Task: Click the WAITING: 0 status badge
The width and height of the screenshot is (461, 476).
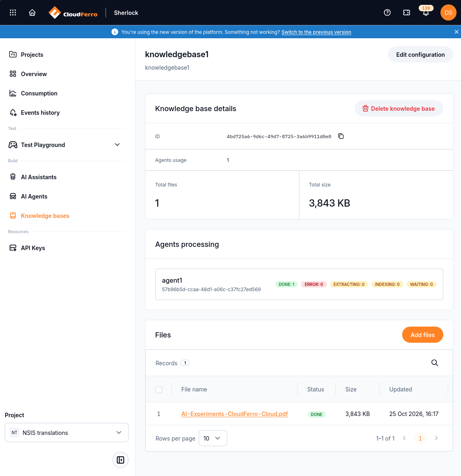Action: pyautogui.click(x=421, y=284)
